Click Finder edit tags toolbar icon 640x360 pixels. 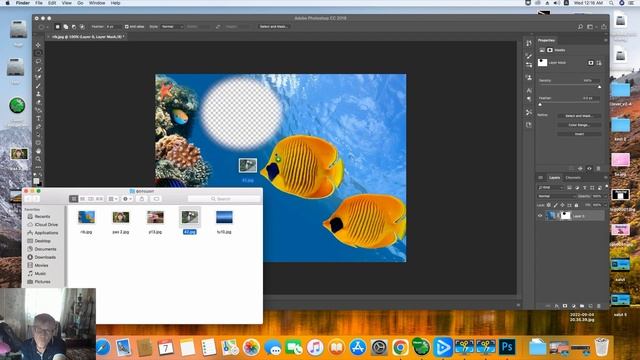pyautogui.click(x=156, y=199)
